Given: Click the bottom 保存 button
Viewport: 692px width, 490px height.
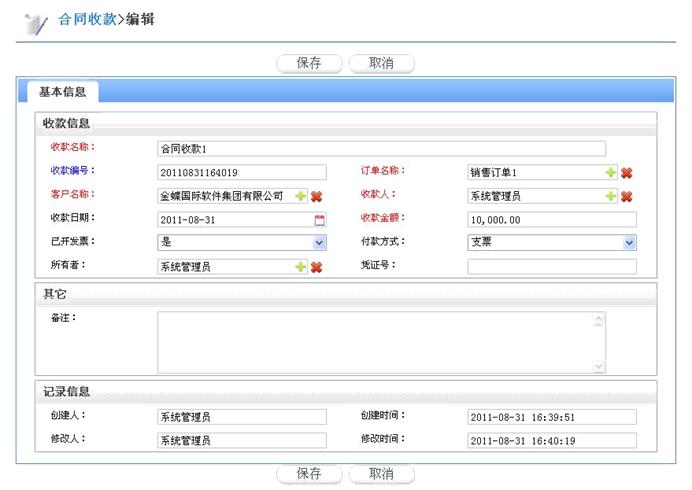Looking at the screenshot, I should [309, 474].
